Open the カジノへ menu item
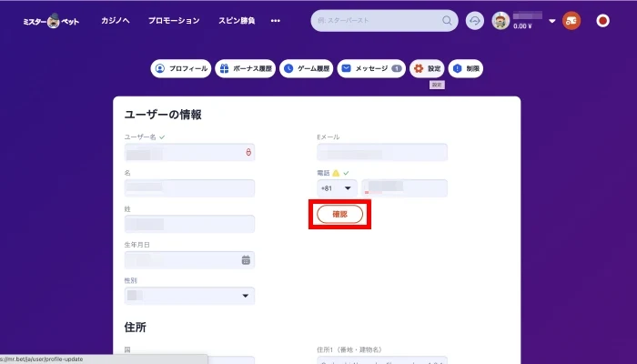This screenshot has height=364, width=637. pyautogui.click(x=115, y=20)
